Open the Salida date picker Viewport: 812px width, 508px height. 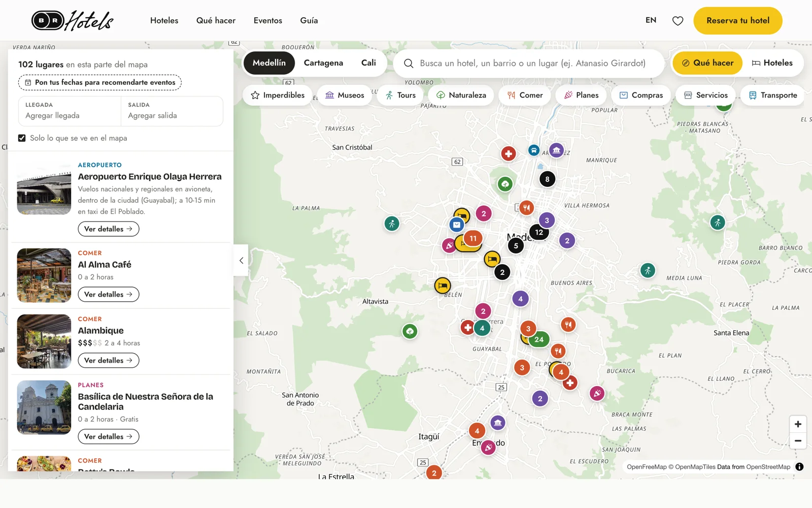[172, 111]
